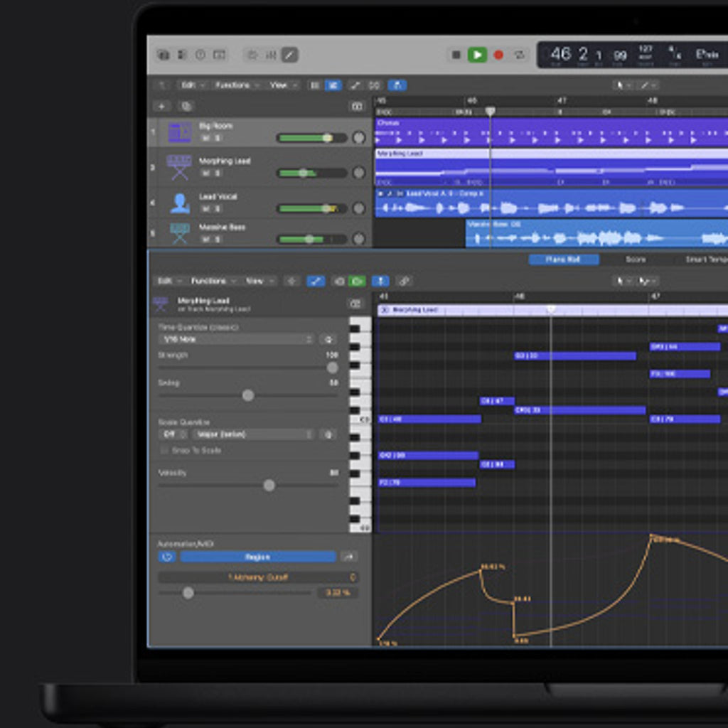
Task: Click the red Record button
Action: [498, 55]
